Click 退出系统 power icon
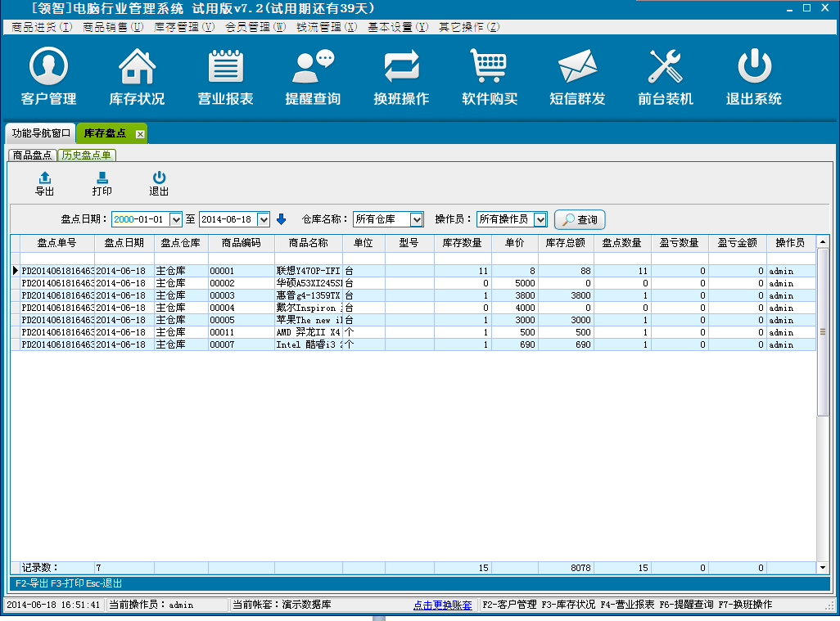 (x=754, y=67)
